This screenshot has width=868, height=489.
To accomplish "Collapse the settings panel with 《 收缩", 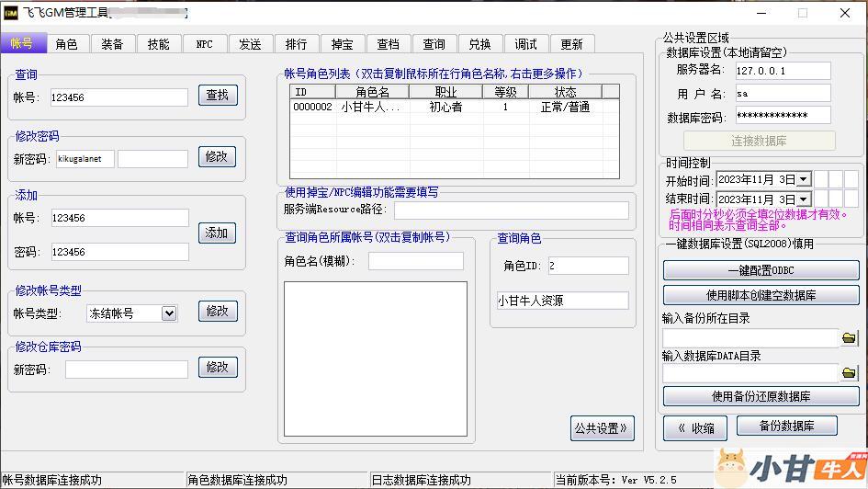I will (695, 428).
